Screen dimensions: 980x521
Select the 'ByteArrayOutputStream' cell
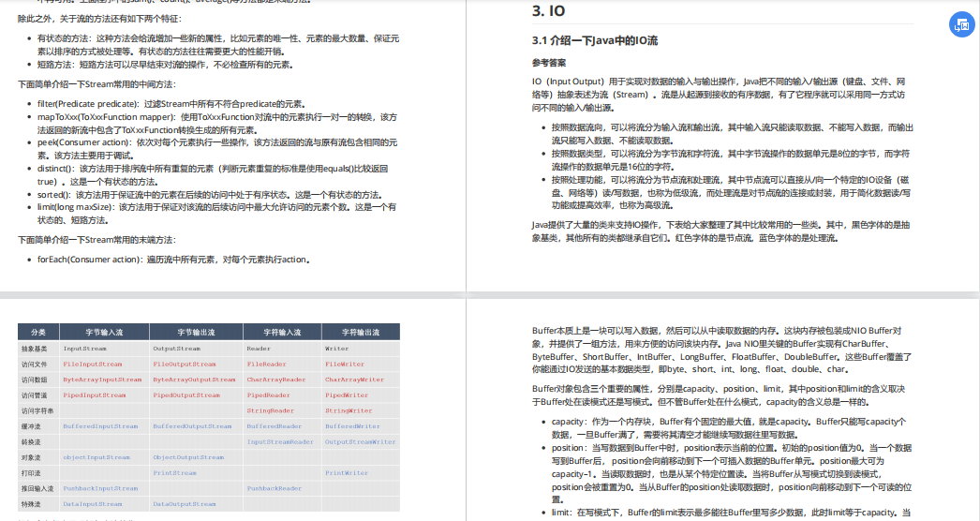coord(194,380)
